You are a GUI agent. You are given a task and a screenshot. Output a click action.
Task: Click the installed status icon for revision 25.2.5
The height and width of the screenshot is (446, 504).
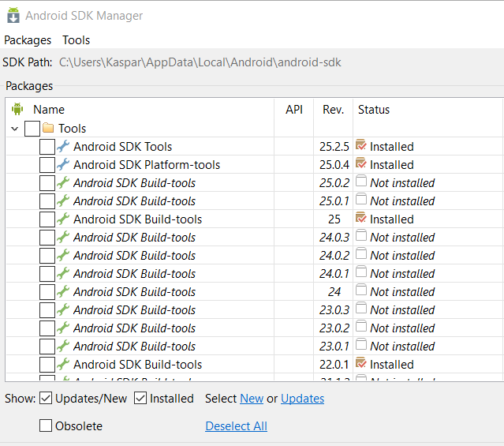pos(361,145)
